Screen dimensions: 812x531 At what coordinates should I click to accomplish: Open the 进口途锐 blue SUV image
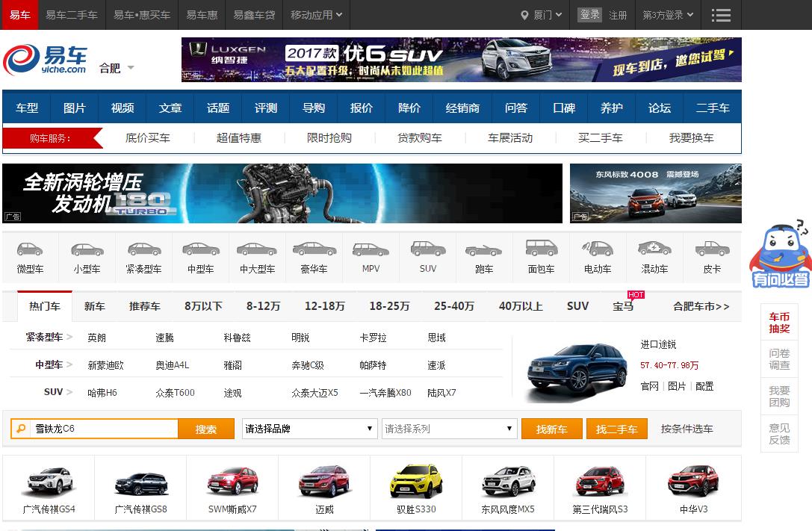[x=577, y=372]
